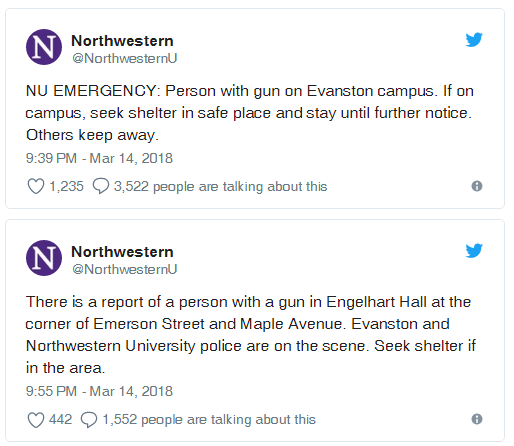This screenshot has width=514, height=446.
Task: Click the info icon on the first tweet
Action: 477,186
